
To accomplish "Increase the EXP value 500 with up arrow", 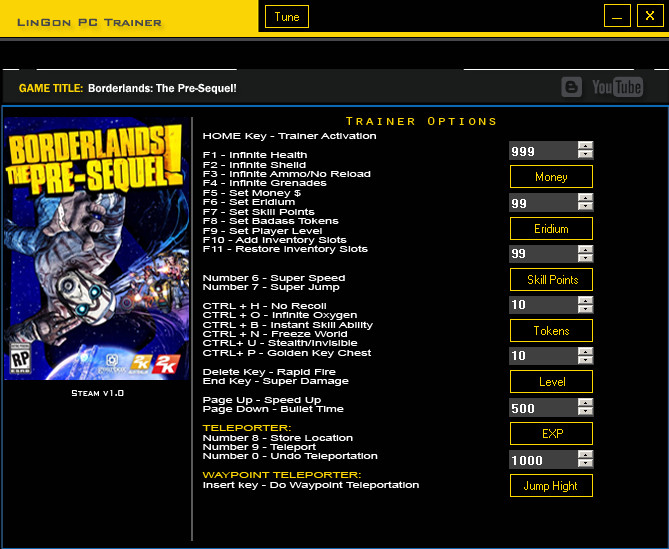I will 585,403.
